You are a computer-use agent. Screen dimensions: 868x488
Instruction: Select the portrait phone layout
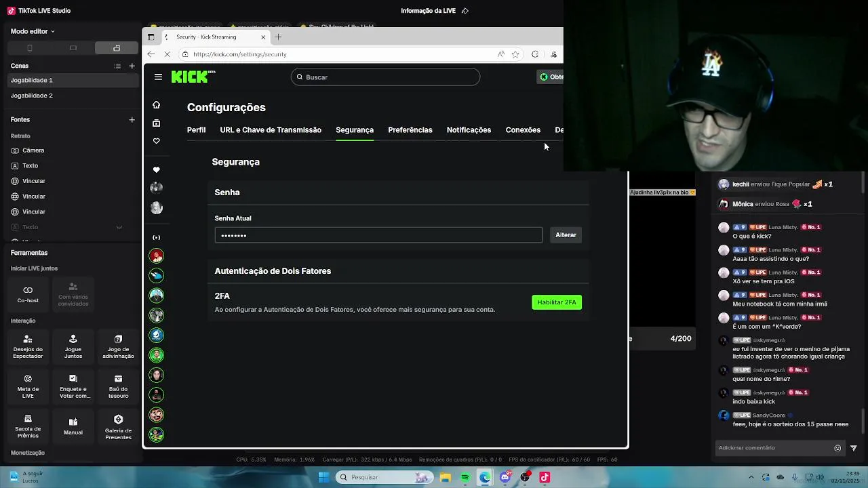pos(29,48)
